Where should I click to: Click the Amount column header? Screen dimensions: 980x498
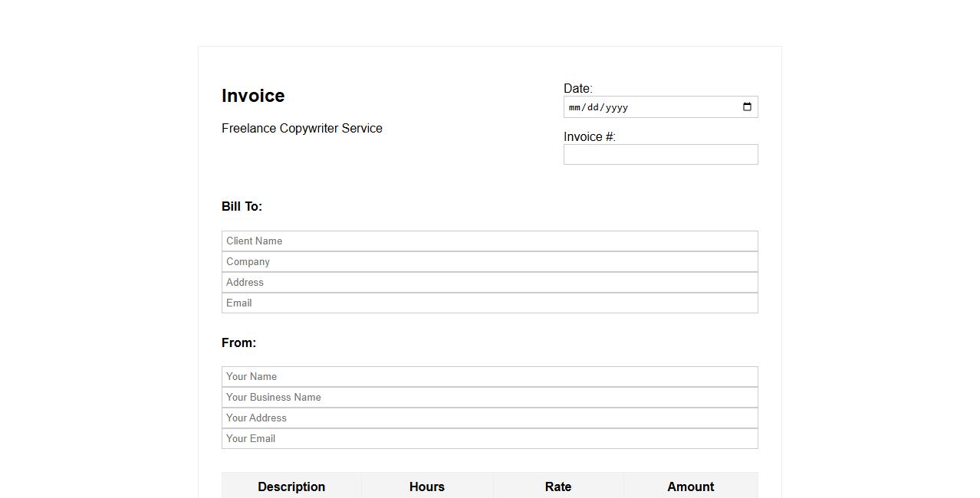pos(690,487)
